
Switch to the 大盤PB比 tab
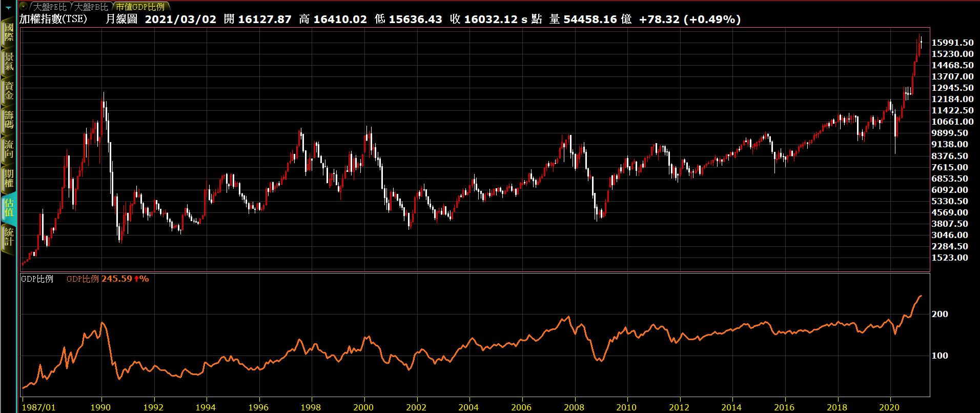click(92, 7)
